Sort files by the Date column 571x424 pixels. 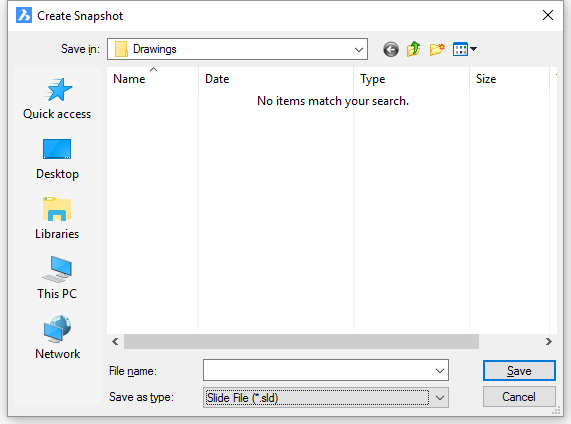(x=276, y=79)
